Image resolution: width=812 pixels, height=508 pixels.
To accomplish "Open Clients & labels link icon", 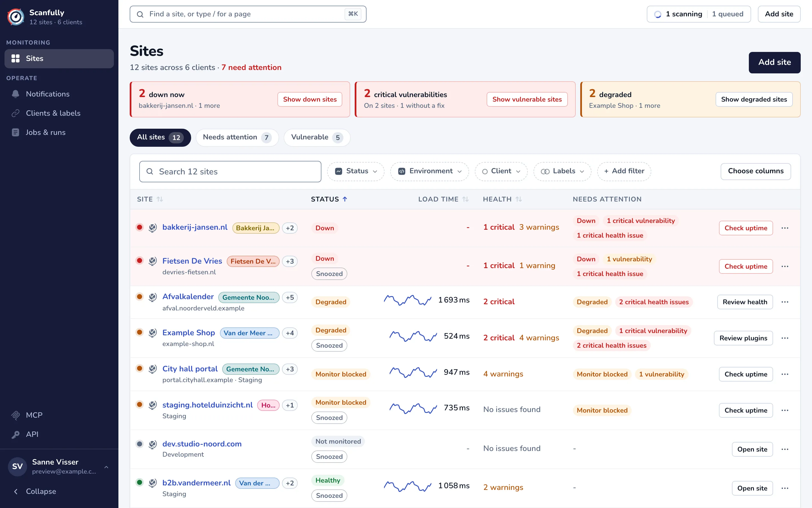I will [16, 113].
